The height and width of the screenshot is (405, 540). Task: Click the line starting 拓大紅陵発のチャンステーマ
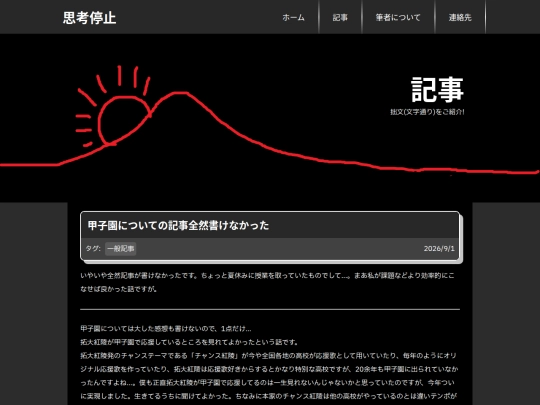click(268, 355)
